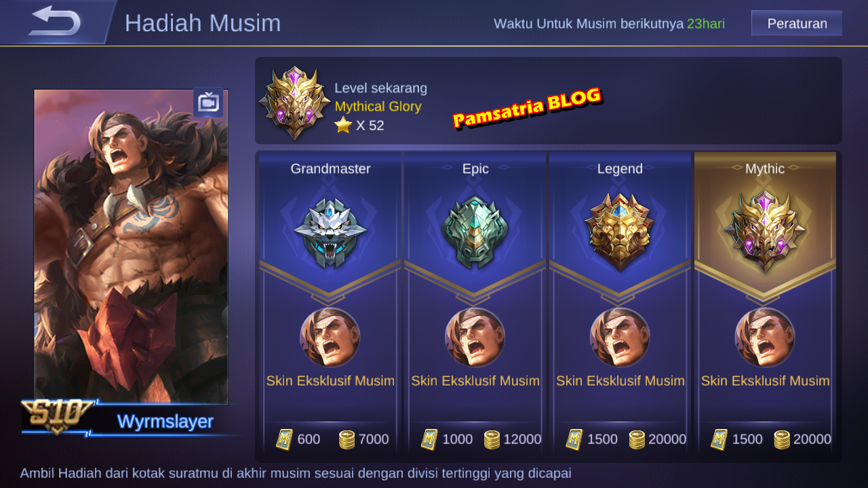The image size is (868, 488).
Task: Select the Mythic rank emblem
Action: coord(765,231)
